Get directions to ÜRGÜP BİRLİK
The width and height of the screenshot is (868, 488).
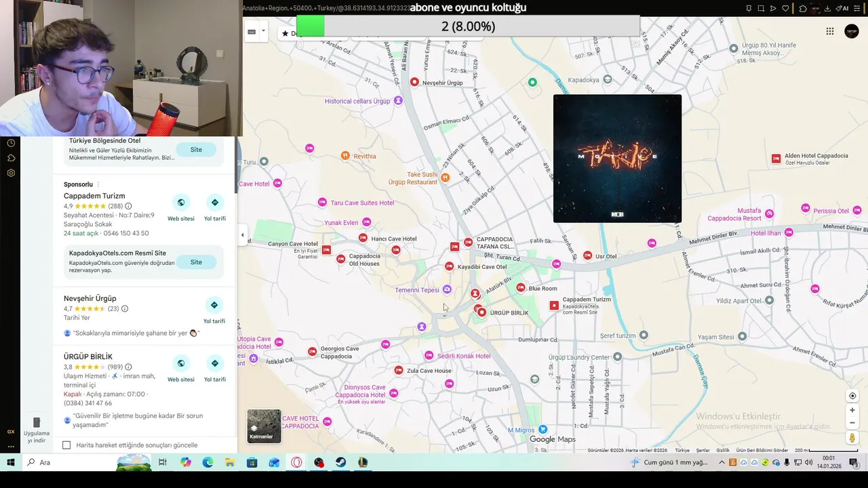coord(215,363)
